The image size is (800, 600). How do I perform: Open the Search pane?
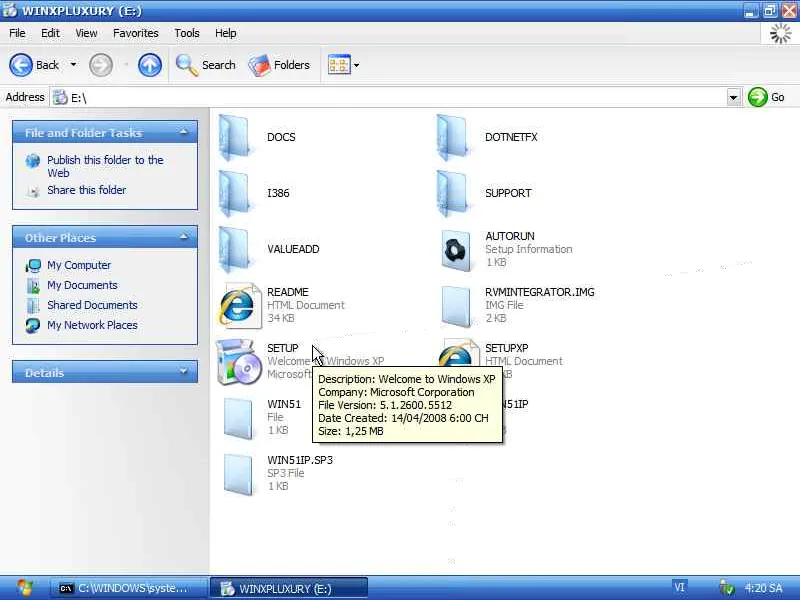(206, 65)
